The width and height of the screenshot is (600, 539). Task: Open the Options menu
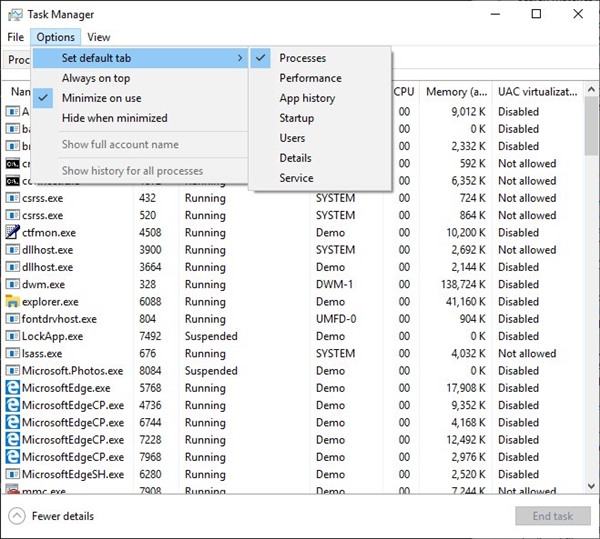click(x=55, y=37)
